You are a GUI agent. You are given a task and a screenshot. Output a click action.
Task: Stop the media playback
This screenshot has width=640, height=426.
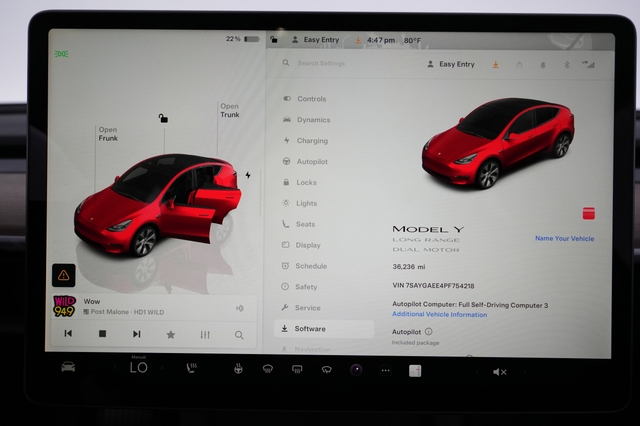pos(102,334)
